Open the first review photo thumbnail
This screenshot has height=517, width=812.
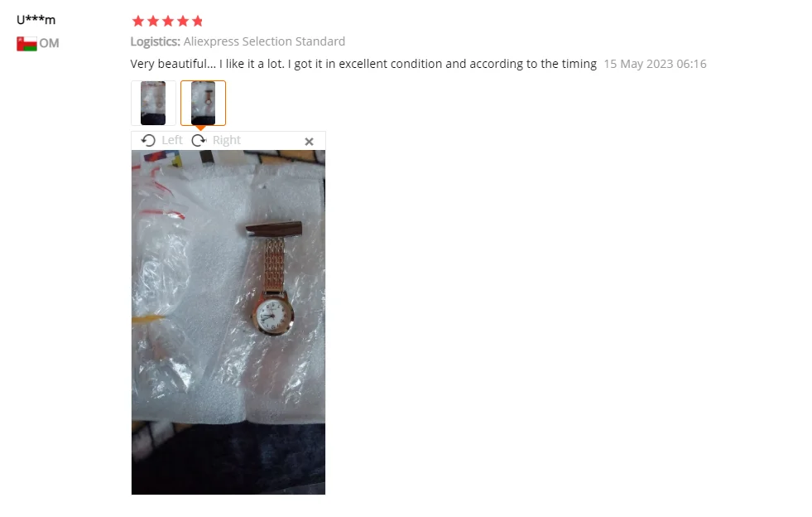pyautogui.click(x=153, y=104)
